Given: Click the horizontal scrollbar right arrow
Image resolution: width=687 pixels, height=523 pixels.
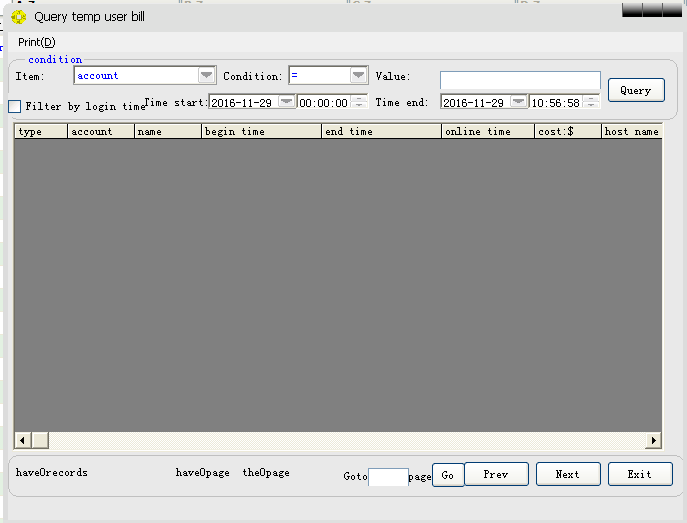Looking at the screenshot, I should coord(654,440).
